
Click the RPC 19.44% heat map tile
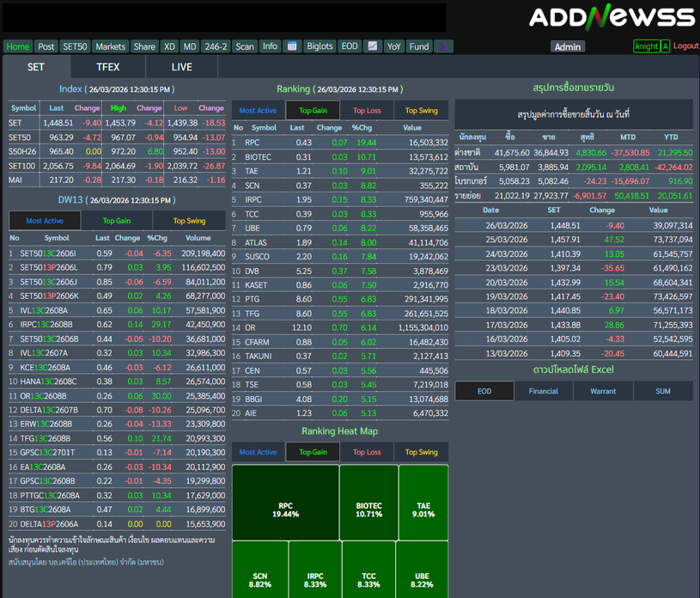pyautogui.click(x=285, y=510)
